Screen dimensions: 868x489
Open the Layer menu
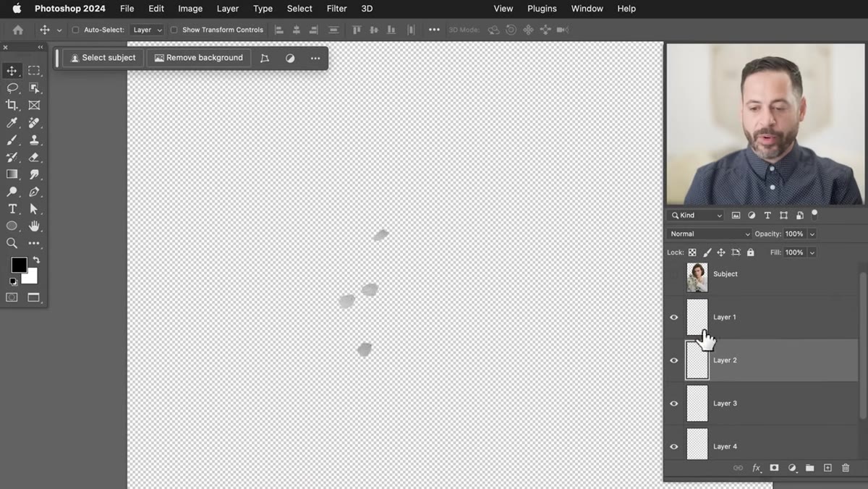tap(228, 9)
